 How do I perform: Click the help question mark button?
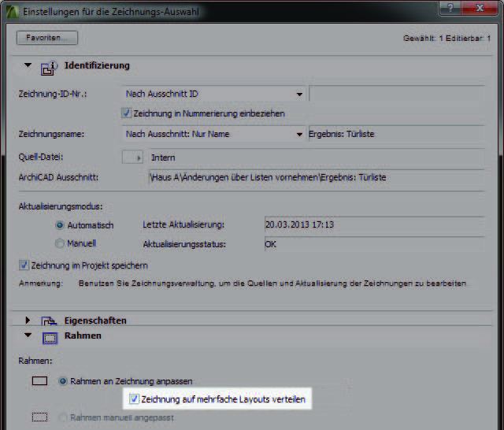(x=450, y=8)
